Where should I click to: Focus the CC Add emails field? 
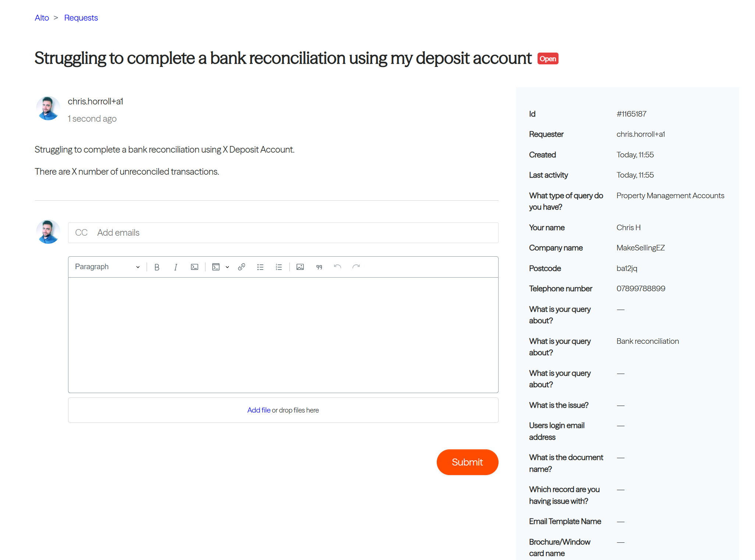click(283, 233)
